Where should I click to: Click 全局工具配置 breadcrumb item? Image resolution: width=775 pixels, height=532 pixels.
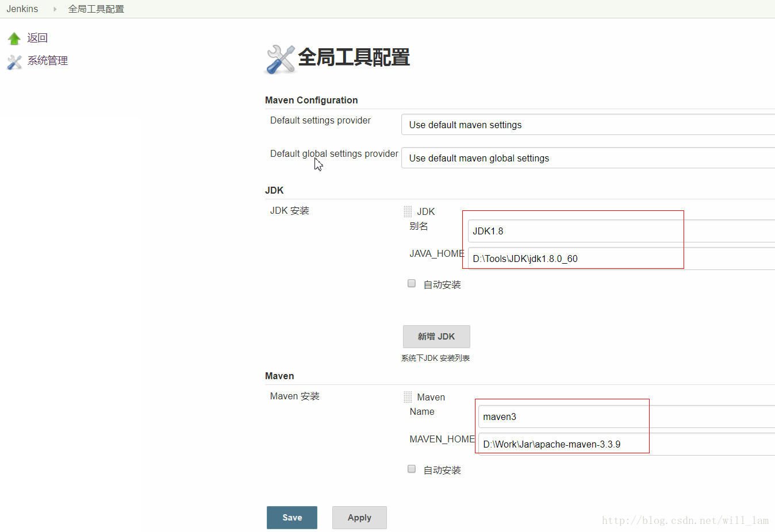[x=96, y=9]
